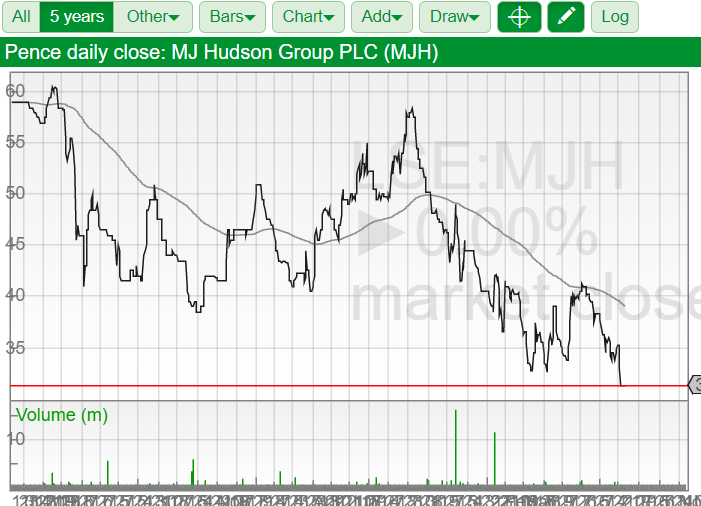
Task: Open the Chart type dropdown
Action: [308, 17]
